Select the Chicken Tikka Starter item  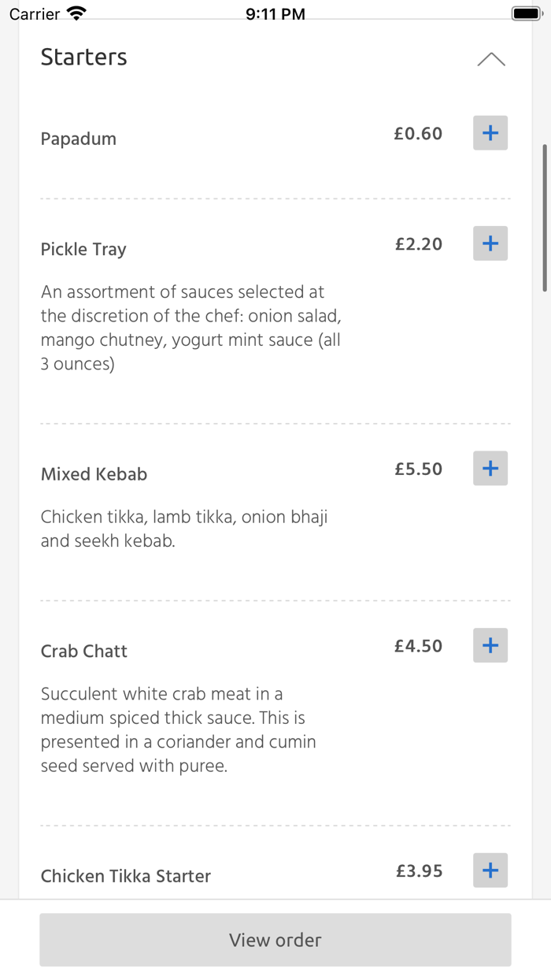click(126, 875)
